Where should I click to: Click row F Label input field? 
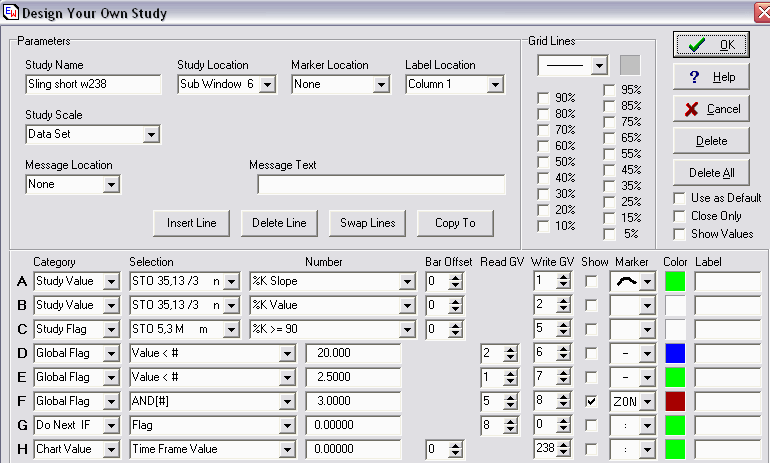[728, 402]
